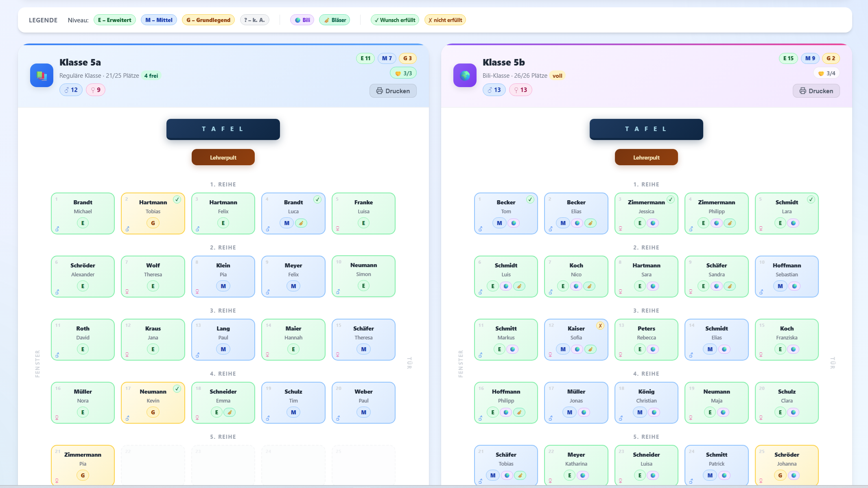Image resolution: width=868 pixels, height=488 pixels.
Task: Click the heart wishes badge 3/4 in 5b
Action: tap(826, 73)
